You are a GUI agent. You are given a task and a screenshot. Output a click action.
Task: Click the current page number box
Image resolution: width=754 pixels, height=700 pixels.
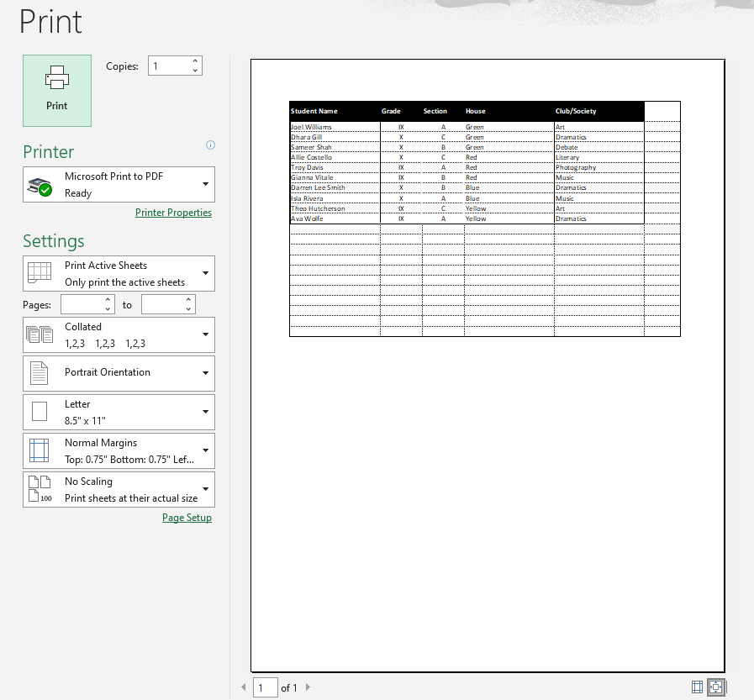pyautogui.click(x=266, y=687)
